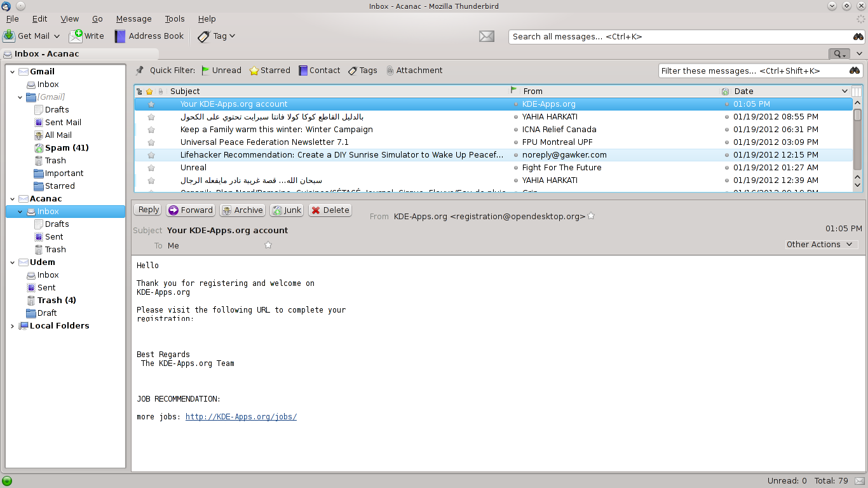The height and width of the screenshot is (488, 868).
Task: Star the Universal Peace Federation Newsletter message
Action: click(x=151, y=142)
